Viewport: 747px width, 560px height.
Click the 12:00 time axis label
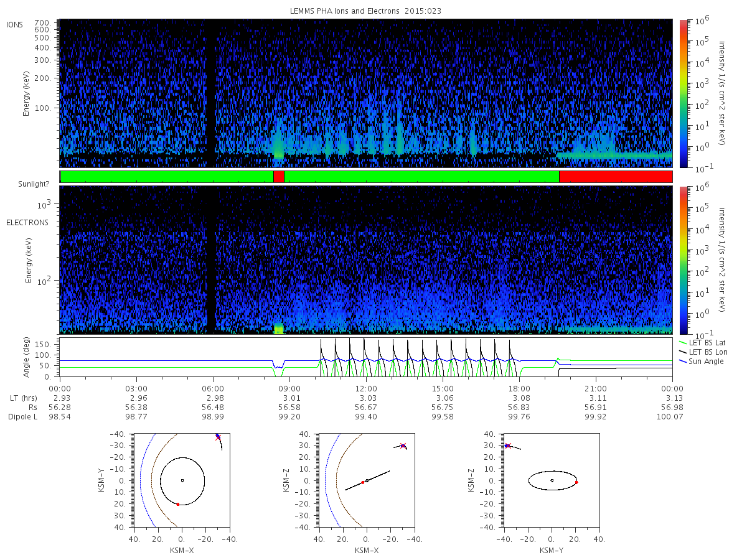pos(367,388)
